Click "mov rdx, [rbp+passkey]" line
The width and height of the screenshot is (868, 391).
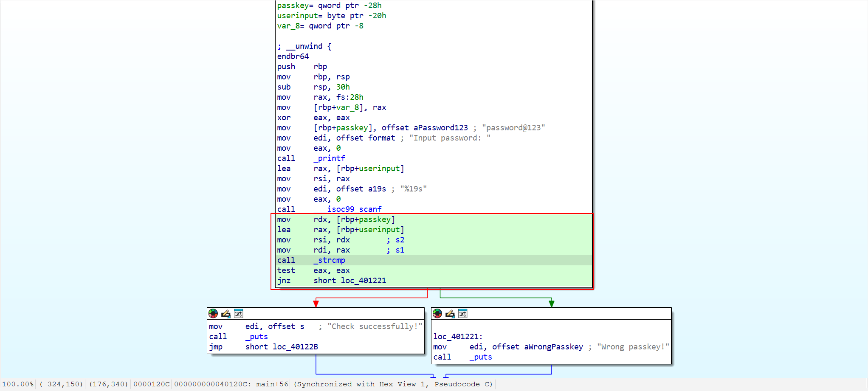click(336, 219)
